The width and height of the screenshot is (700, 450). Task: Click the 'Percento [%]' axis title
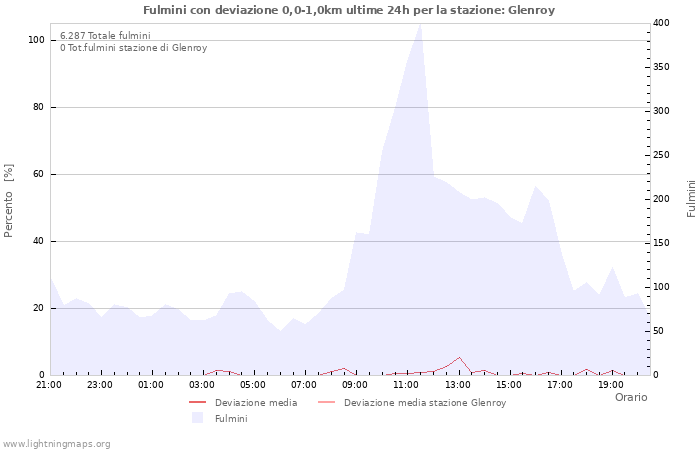[x=8, y=200]
